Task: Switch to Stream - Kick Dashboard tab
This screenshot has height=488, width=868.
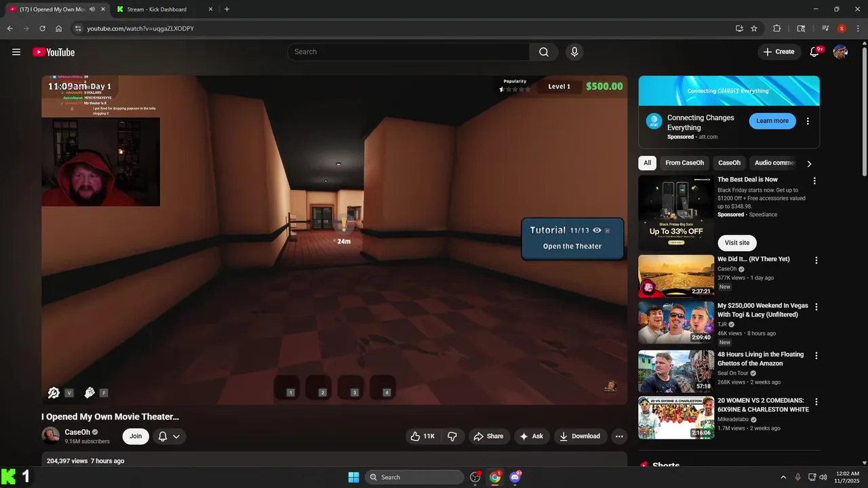Action: pyautogui.click(x=165, y=9)
